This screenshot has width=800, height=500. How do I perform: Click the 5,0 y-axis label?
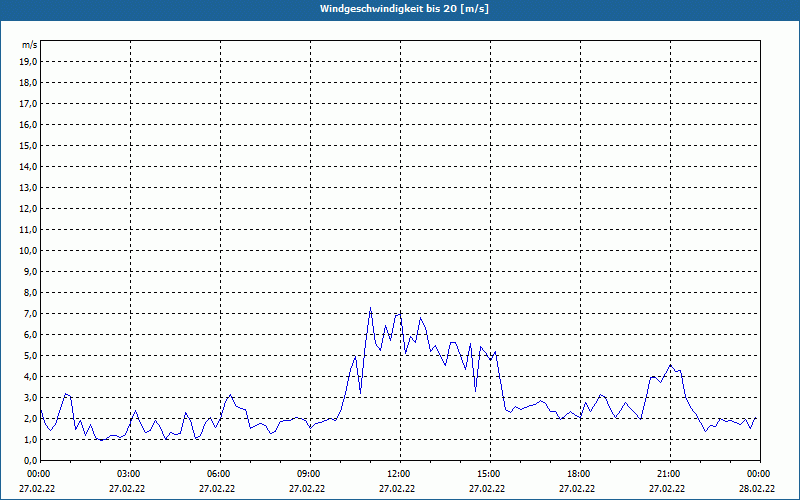coord(29,356)
